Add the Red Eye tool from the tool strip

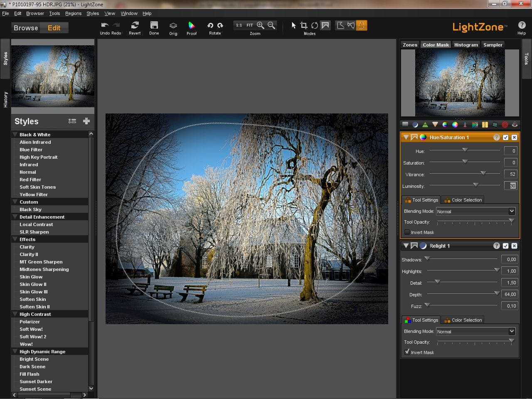pyautogui.click(x=515, y=125)
